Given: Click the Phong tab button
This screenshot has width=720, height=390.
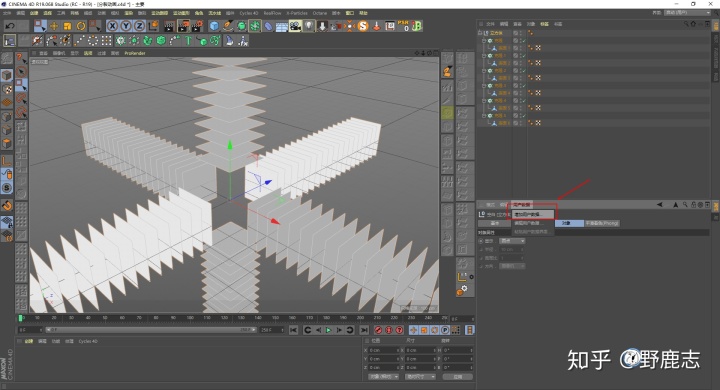Looking at the screenshot, I should click(602, 223).
